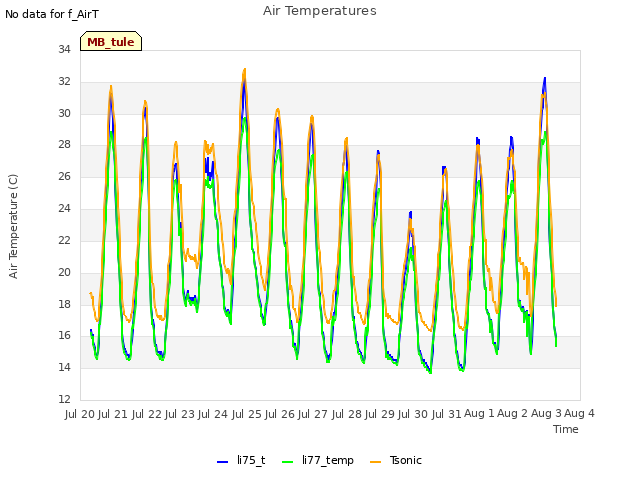Select the li75_t legend label

251,460
